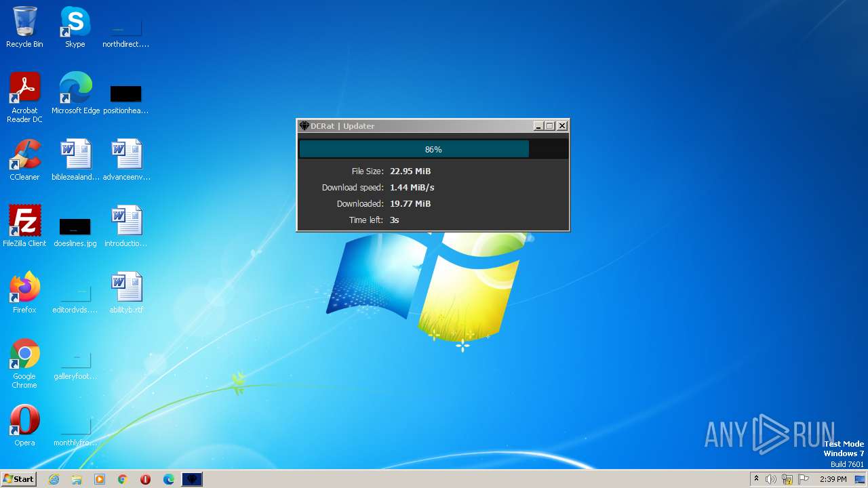Open Acrobat Reader DC shortcut
868x488 pixels.
point(24,98)
